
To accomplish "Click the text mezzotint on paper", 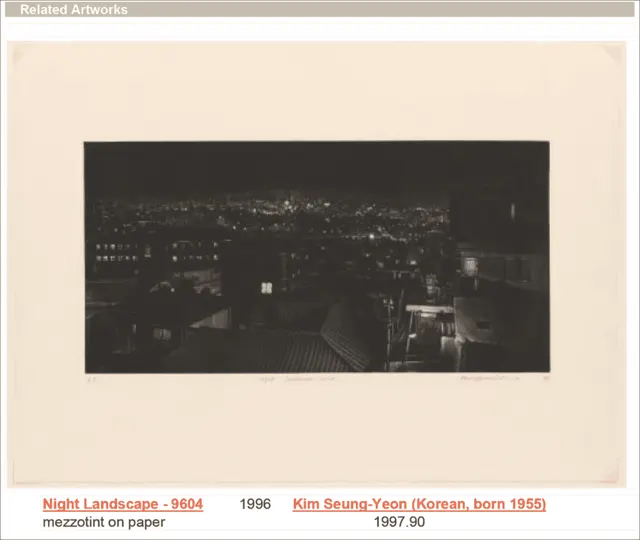I will (x=104, y=522).
